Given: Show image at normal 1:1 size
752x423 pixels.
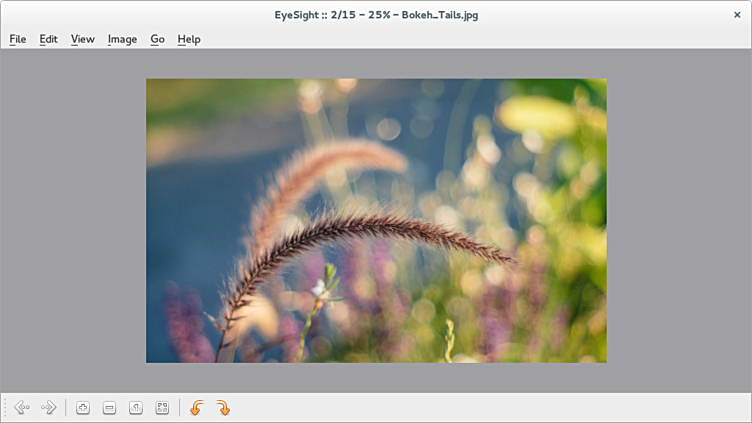Looking at the screenshot, I should 136,408.
